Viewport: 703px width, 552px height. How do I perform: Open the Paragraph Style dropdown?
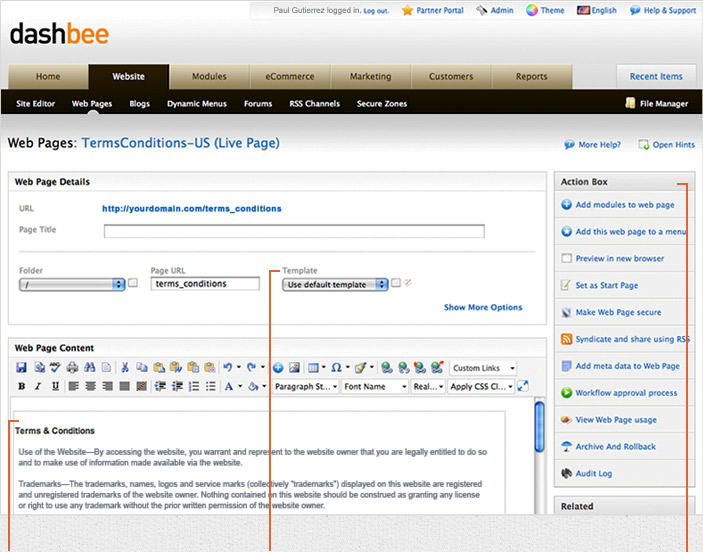click(306, 387)
